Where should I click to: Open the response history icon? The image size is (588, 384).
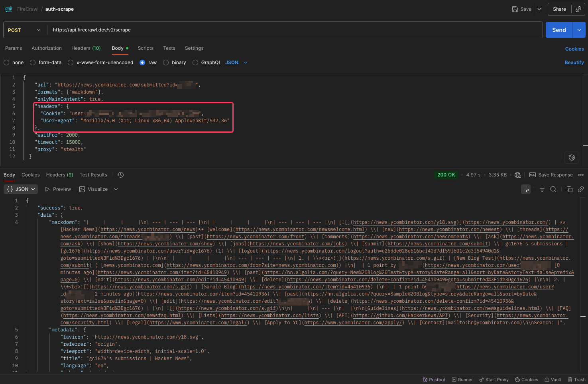[x=121, y=175]
